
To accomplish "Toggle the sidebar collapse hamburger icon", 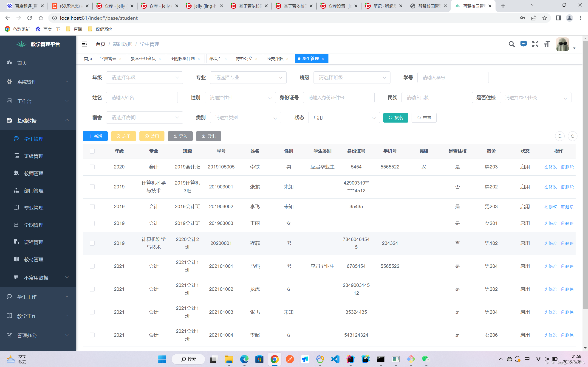I will click(85, 44).
